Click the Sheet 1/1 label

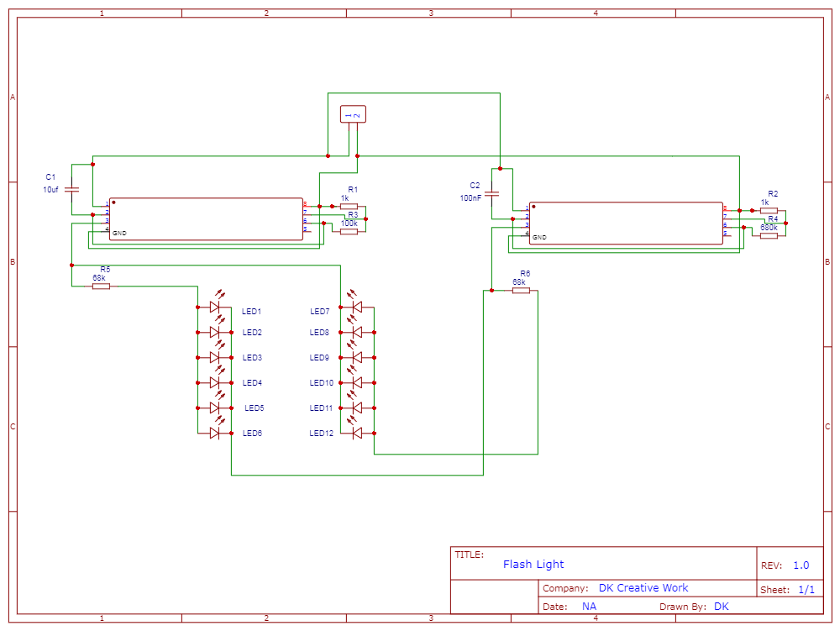[787, 588]
